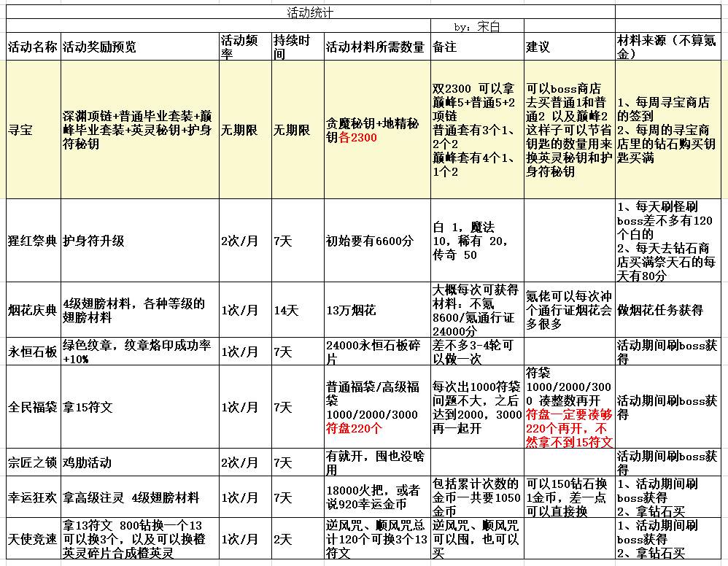Click the 活动频率 column header
The width and height of the screenshot is (728, 566).
point(237,45)
